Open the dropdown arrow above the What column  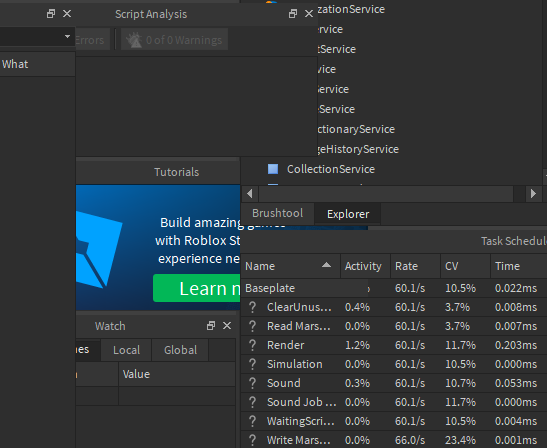(x=67, y=36)
